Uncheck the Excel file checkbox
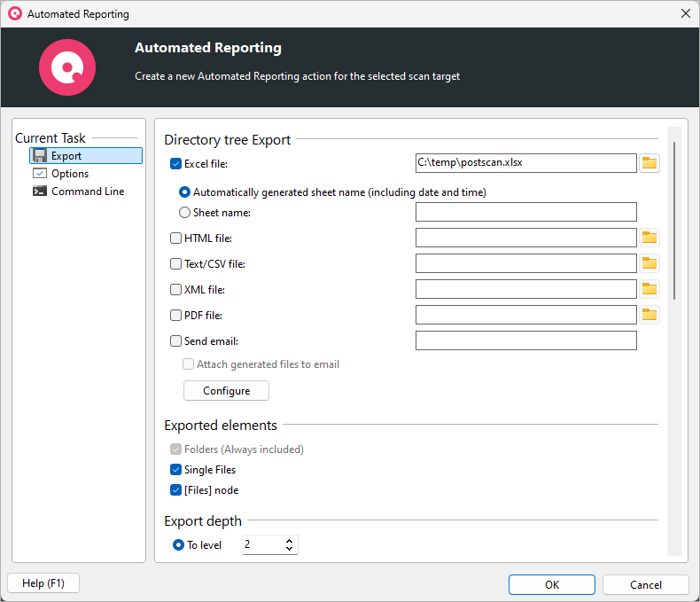700x602 pixels. 175,163
